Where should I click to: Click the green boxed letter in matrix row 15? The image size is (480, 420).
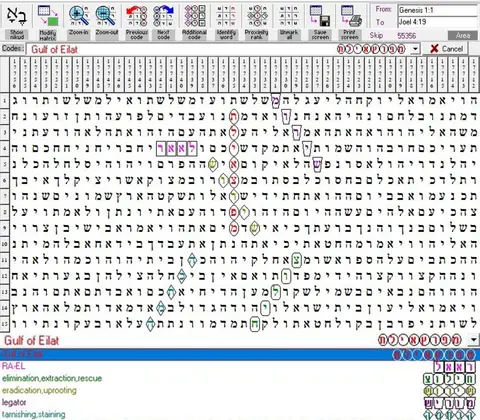coord(254,323)
